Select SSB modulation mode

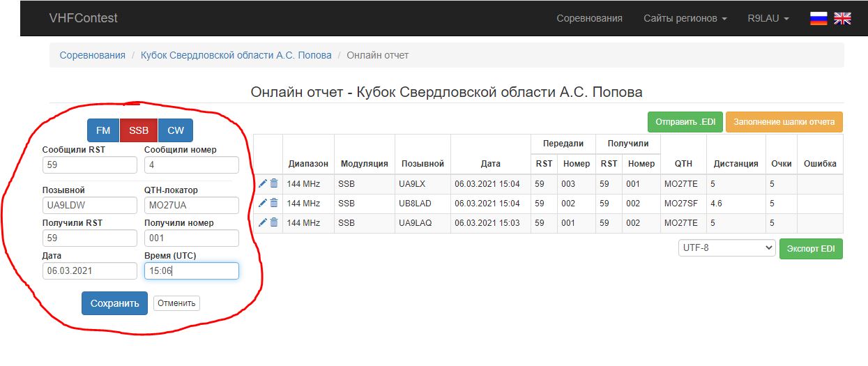pos(139,130)
